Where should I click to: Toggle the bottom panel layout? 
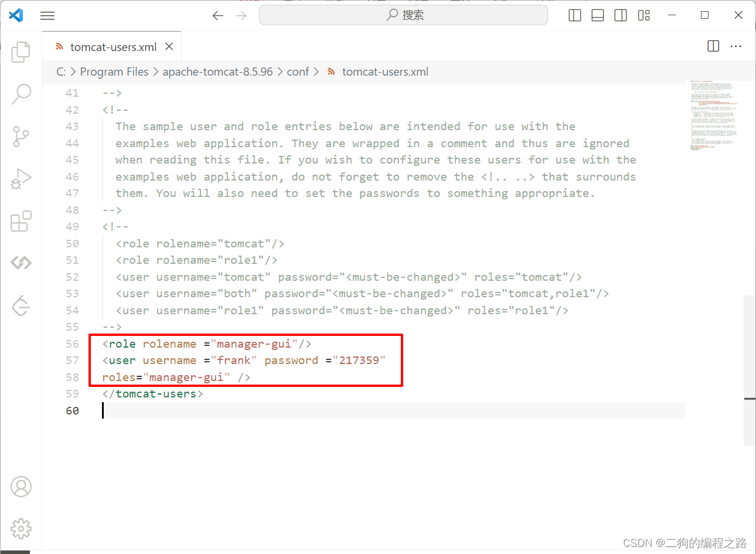(598, 15)
